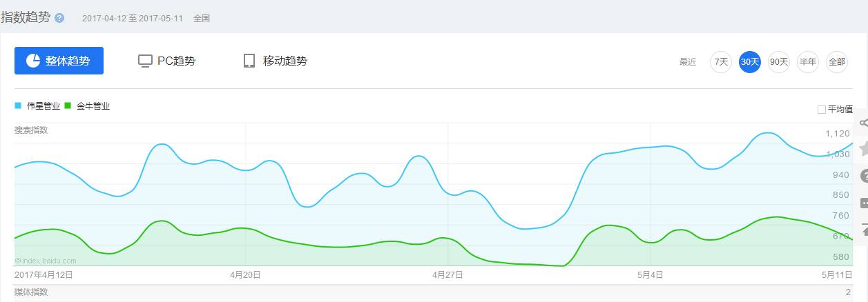Choose the 90天 time range

click(779, 62)
